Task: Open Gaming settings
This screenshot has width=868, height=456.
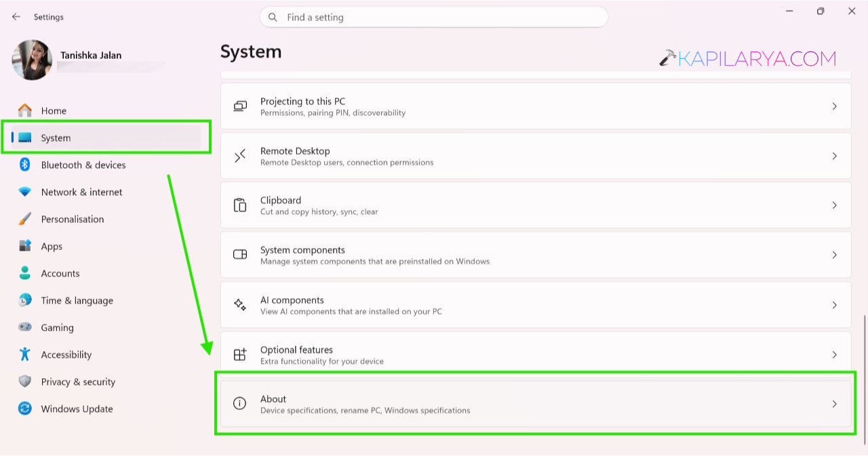Action: (x=105, y=327)
